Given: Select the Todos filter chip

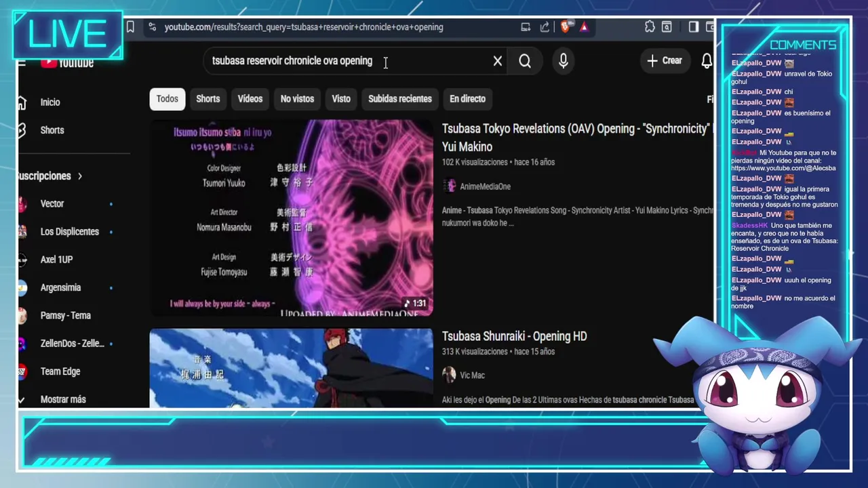Looking at the screenshot, I should coord(167,99).
